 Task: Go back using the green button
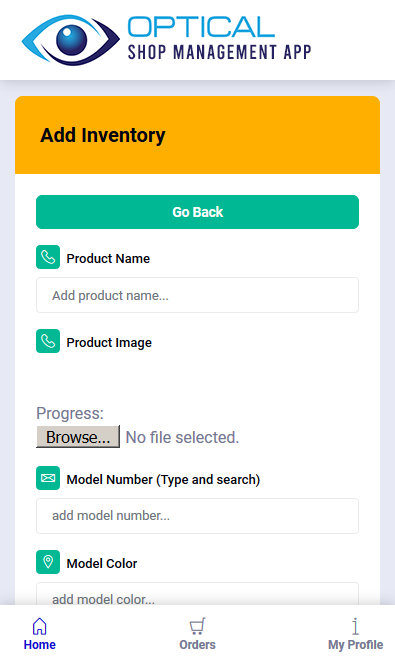pyautogui.click(x=198, y=212)
